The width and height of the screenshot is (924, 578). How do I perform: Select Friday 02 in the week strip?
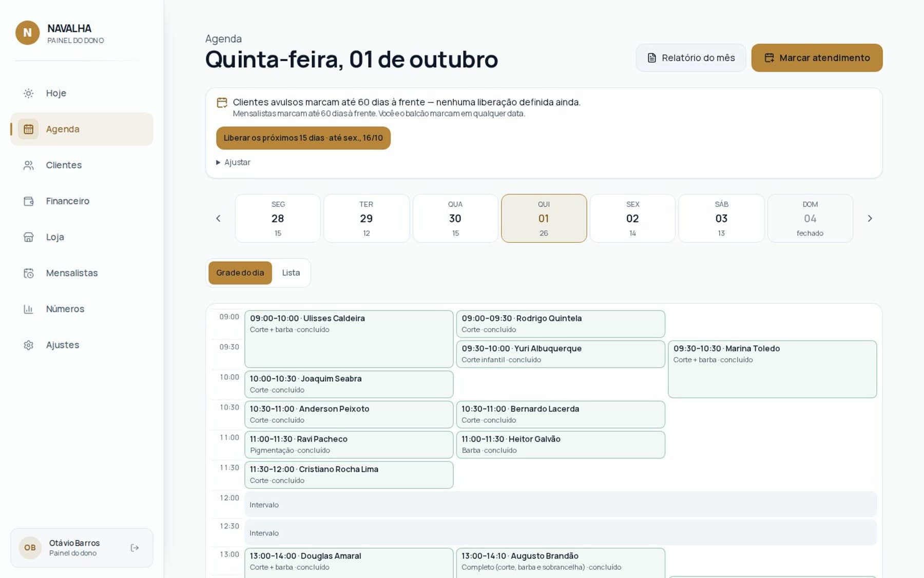[x=632, y=218]
